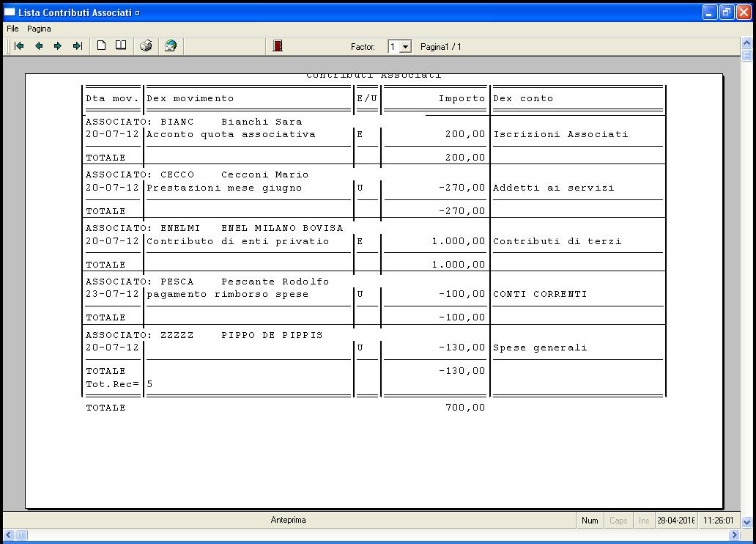Click the 'Lista Contributi Associati' window title
This screenshot has height=544, width=756.
coord(75,12)
